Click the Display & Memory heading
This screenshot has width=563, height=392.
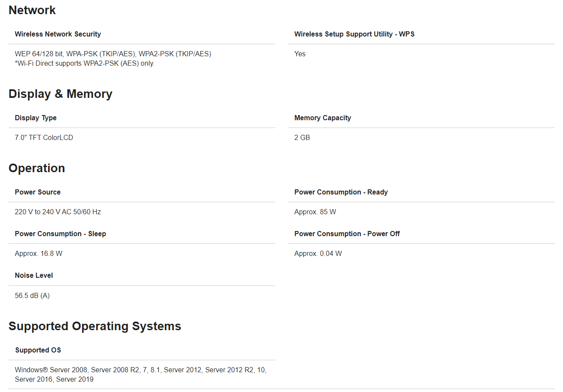(x=61, y=94)
